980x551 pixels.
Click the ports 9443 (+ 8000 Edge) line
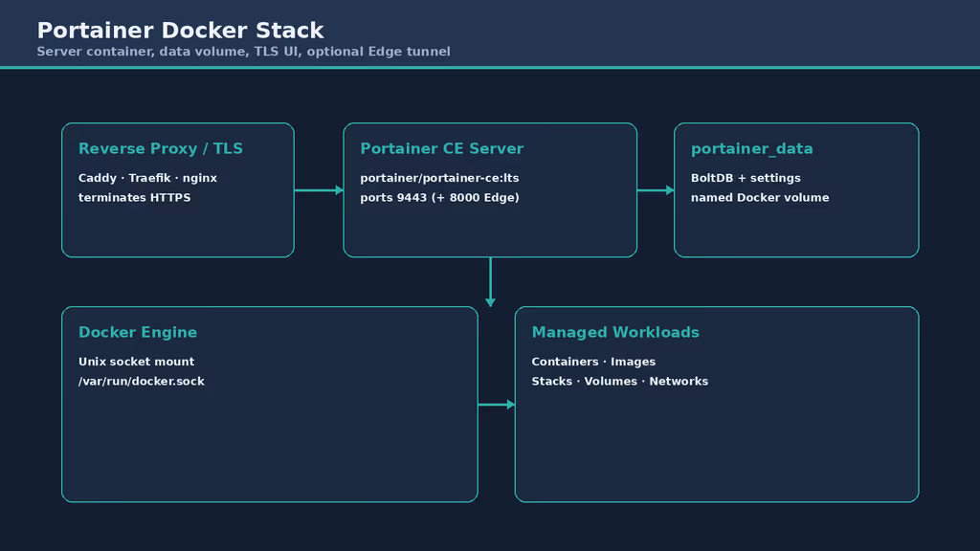439,197
